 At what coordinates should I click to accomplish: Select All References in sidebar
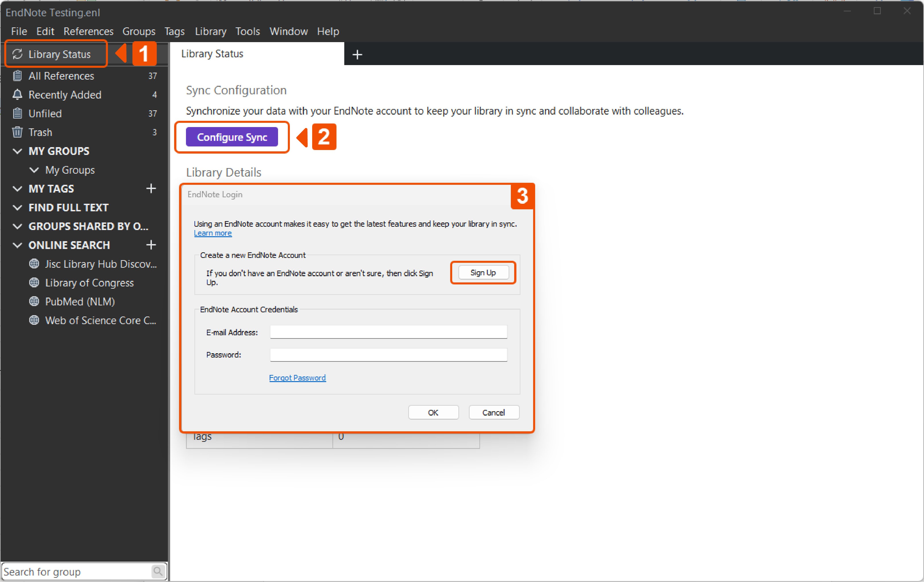[85, 76]
